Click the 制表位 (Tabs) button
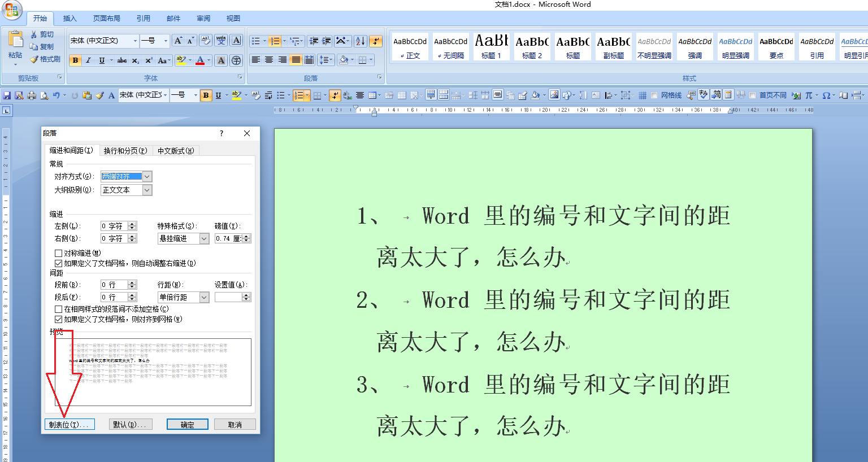868x462 pixels. [x=70, y=425]
